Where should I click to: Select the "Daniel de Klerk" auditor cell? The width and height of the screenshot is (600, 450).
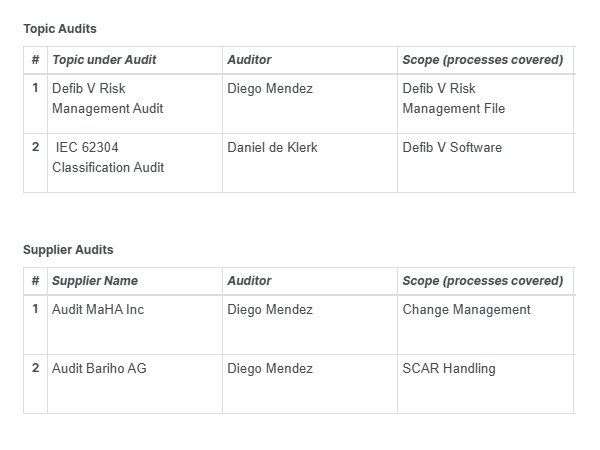coord(272,148)
